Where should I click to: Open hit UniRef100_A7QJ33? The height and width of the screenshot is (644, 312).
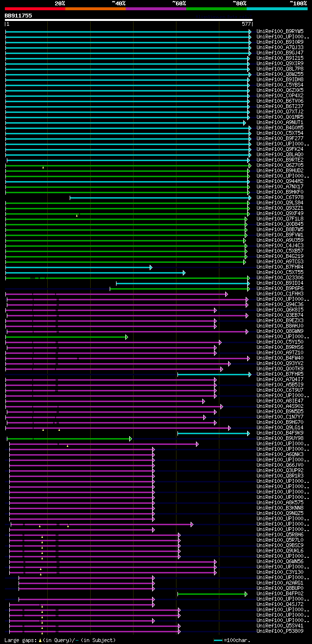[280, 47]
